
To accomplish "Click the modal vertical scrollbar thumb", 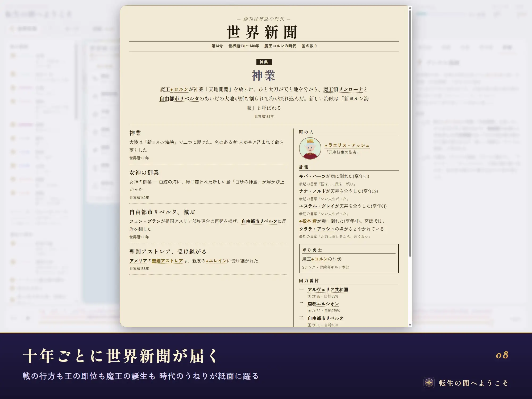I will click(x=410, y=134).
